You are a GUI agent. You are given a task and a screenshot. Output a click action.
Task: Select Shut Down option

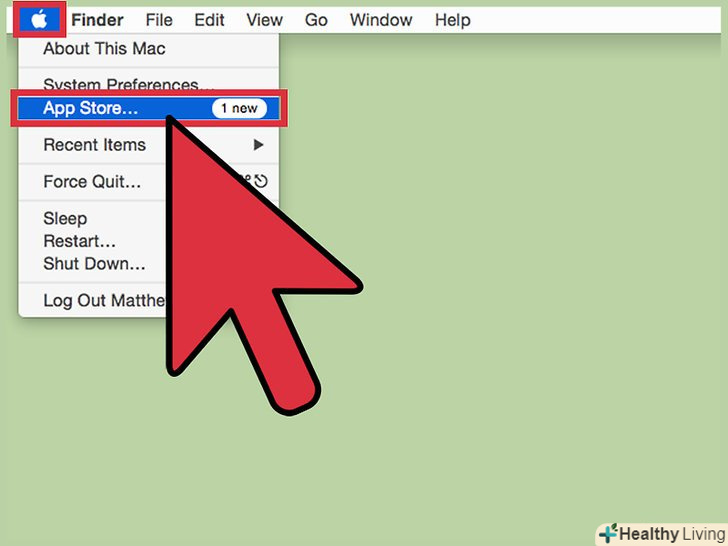click(94, 264)
